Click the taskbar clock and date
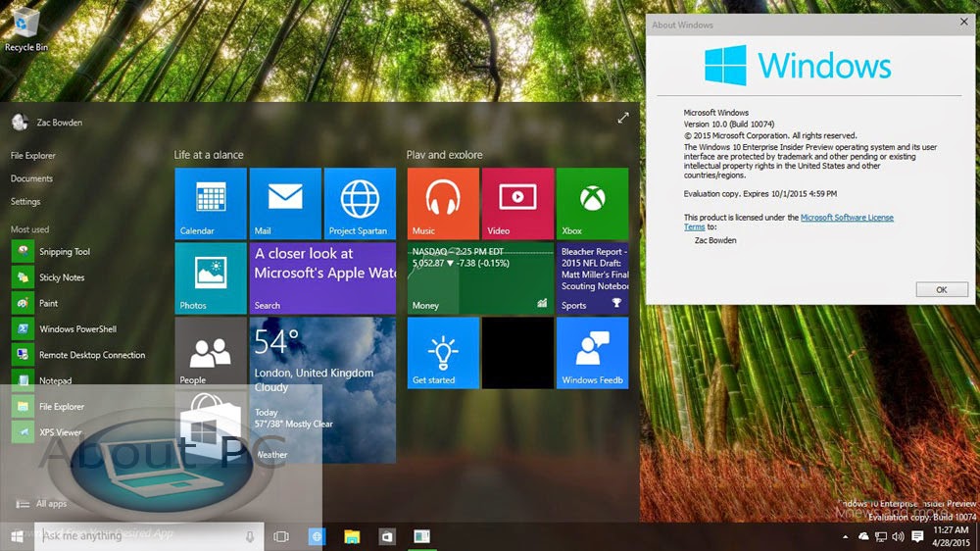Image resolution: width=980 pixels, height=551 pixels. (951, 536)
